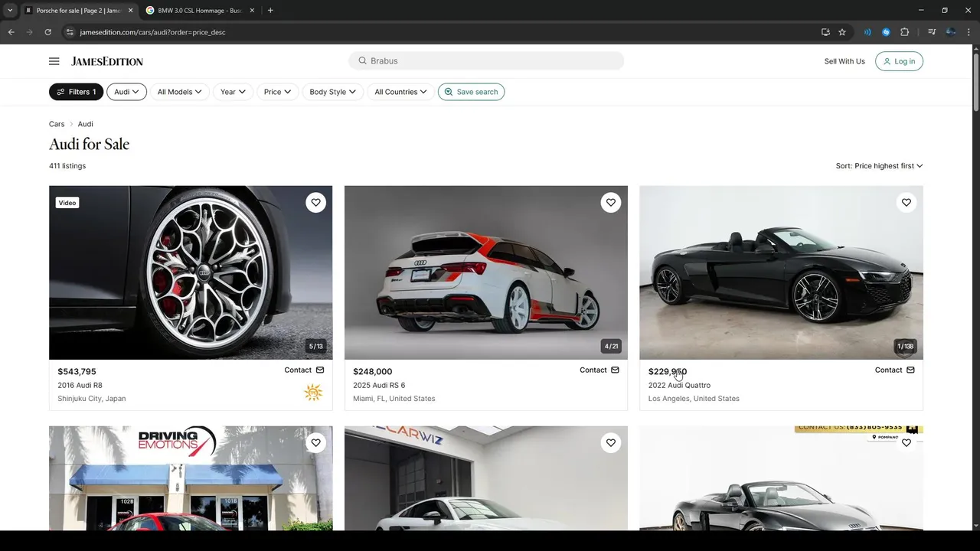Open the white Audi RS 6 photo
This screenshot has width=980, height=551.
click(486, 272)
